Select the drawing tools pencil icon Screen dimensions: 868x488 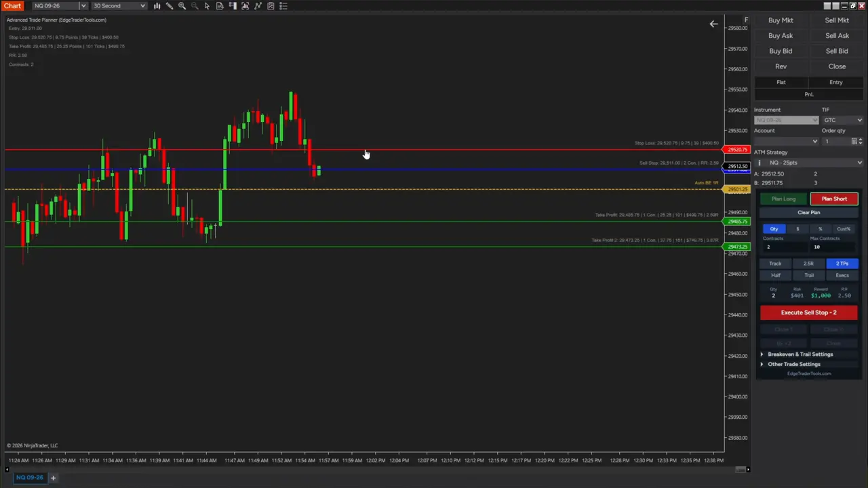pyautogui.click(x=170, y=6)
